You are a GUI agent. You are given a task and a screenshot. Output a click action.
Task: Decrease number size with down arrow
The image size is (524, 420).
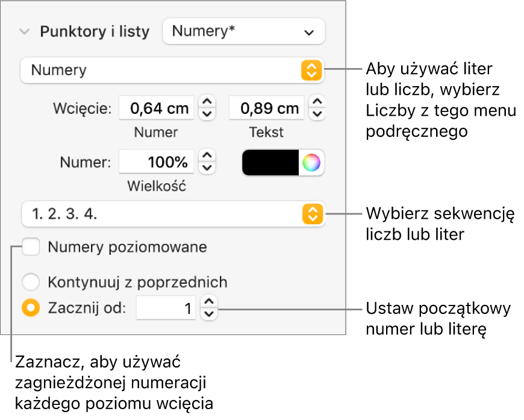(x=207, y=168)
